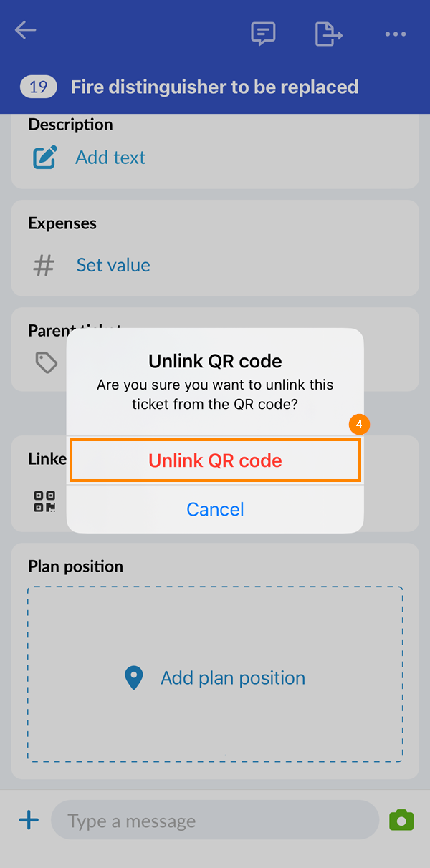Click Add plan position
430x868 pixels.
point(232,677)
